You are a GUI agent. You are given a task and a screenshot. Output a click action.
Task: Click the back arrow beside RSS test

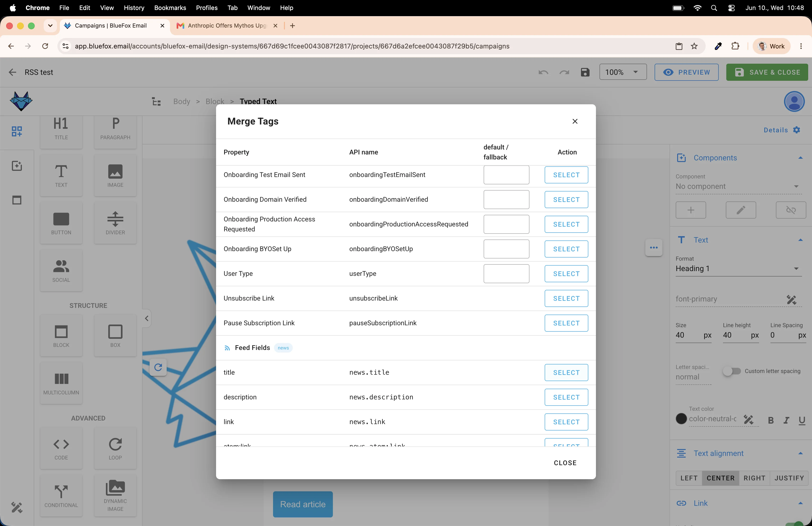coord(12,72)
